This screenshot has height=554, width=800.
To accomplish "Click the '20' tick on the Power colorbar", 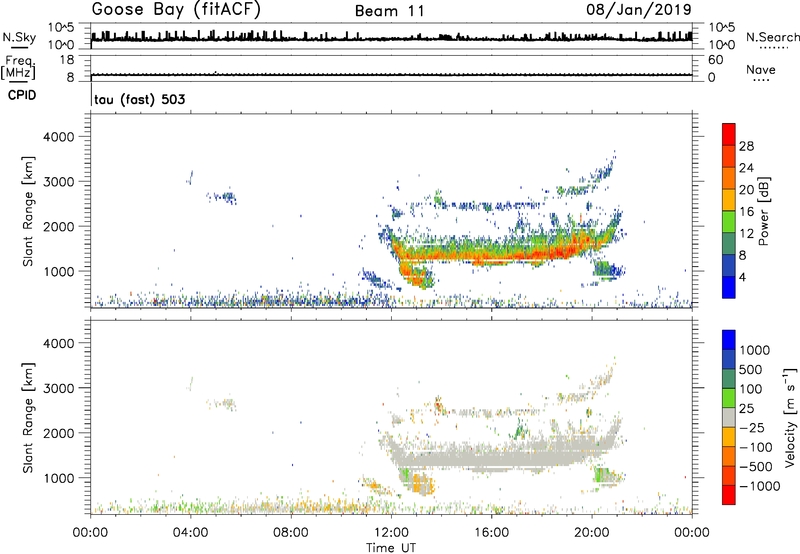I will pyautogui.click(x=746, y=190).
